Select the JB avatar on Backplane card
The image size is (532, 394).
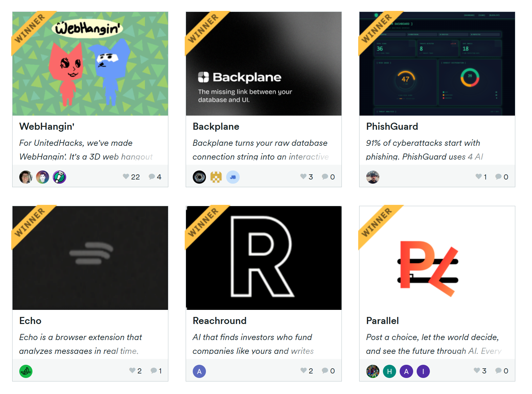pyautogui.click(x=233, y=177)
